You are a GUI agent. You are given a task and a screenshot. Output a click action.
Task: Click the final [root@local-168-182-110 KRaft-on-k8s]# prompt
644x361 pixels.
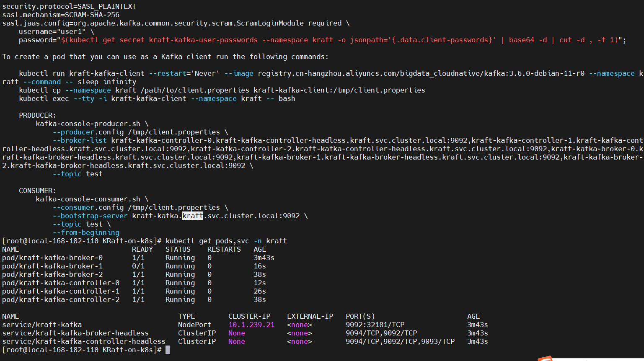point(82,350)
